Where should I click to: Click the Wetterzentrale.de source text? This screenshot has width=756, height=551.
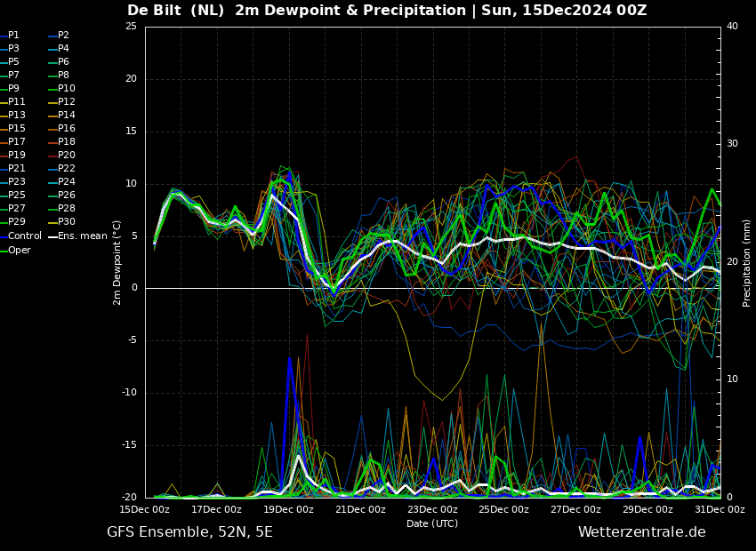(642, 532)
